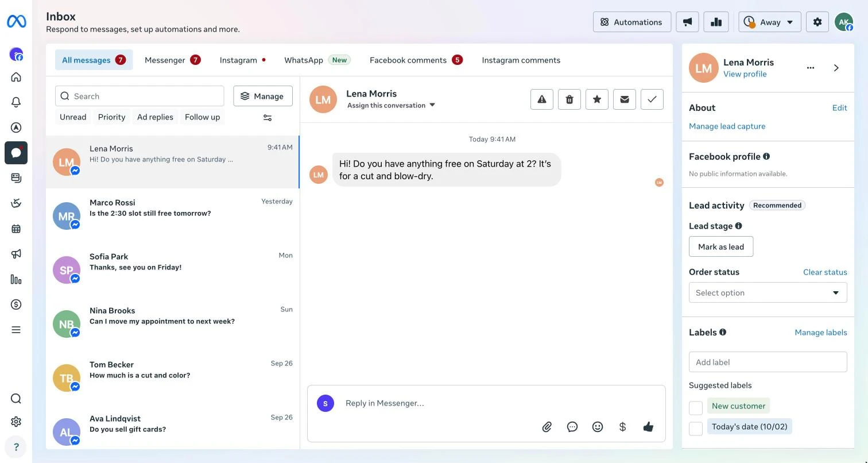This screenshot has width=868, height=463.
Task: Open the Manage labels link
Action: tap(821, 332)
